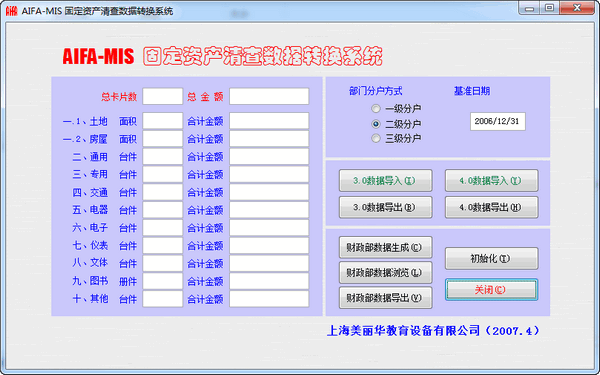The image size is (600, 375).
Task: Click the 仪表 合计金额 field
Action: coord(269,246)
